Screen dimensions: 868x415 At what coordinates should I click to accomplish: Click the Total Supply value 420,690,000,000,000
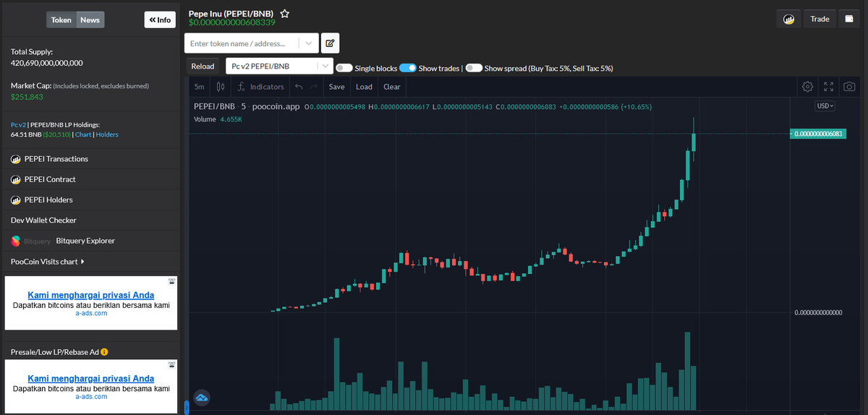[x=47, y=63]
